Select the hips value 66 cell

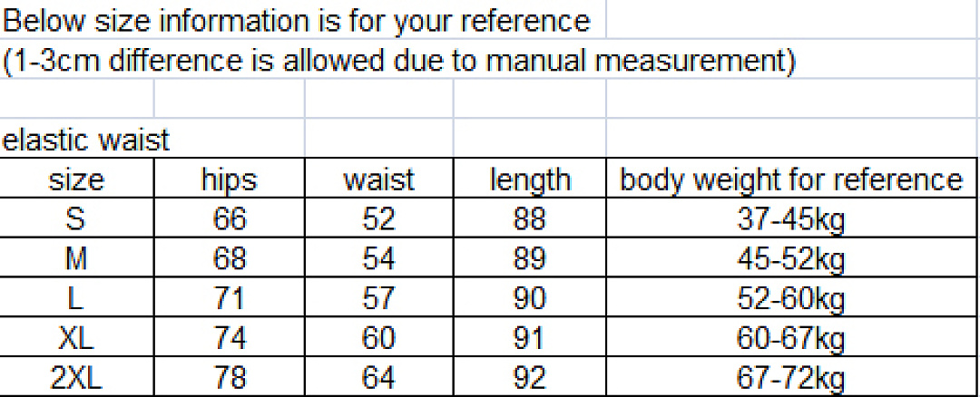tap(230, 218)
